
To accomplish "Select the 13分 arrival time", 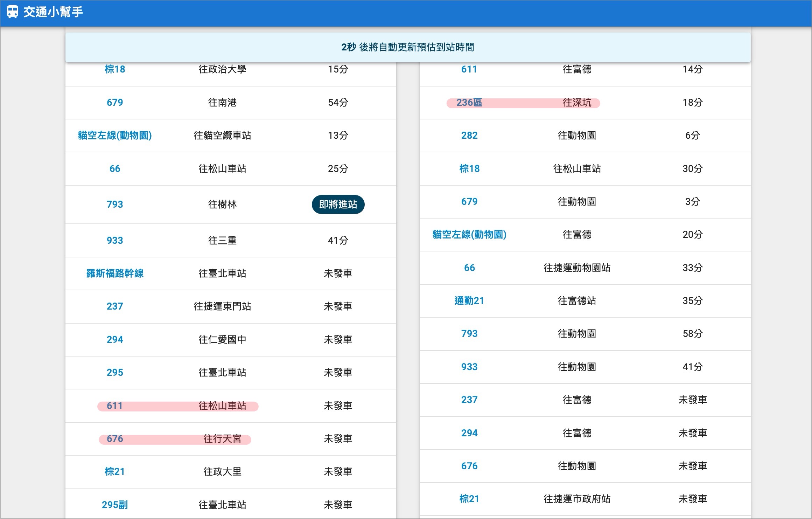I will pyautogui.click(x=338, y=136).
